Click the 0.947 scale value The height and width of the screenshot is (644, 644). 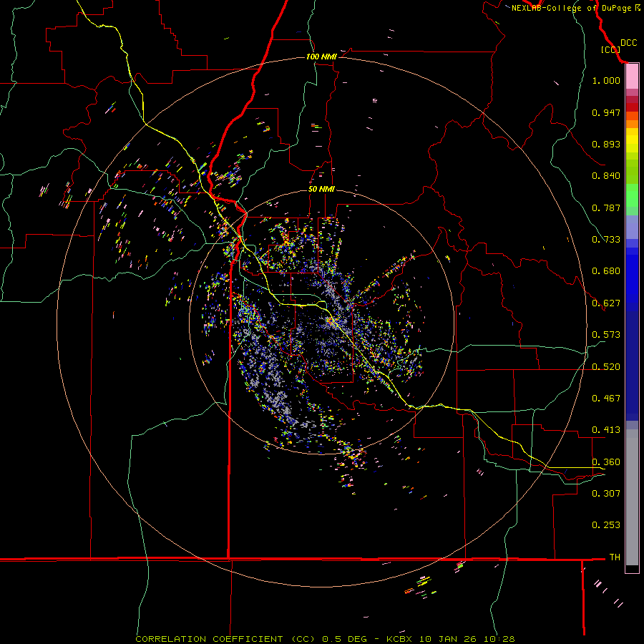point(606,112)
